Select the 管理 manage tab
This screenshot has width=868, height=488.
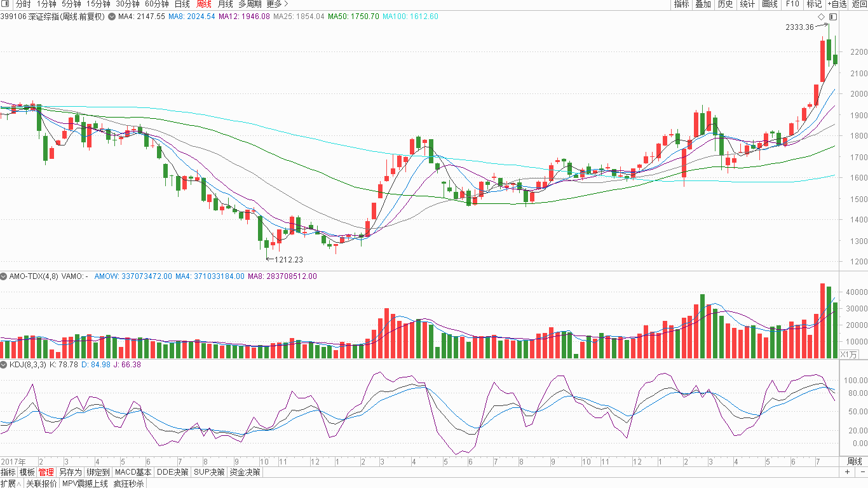coord(46,472)
